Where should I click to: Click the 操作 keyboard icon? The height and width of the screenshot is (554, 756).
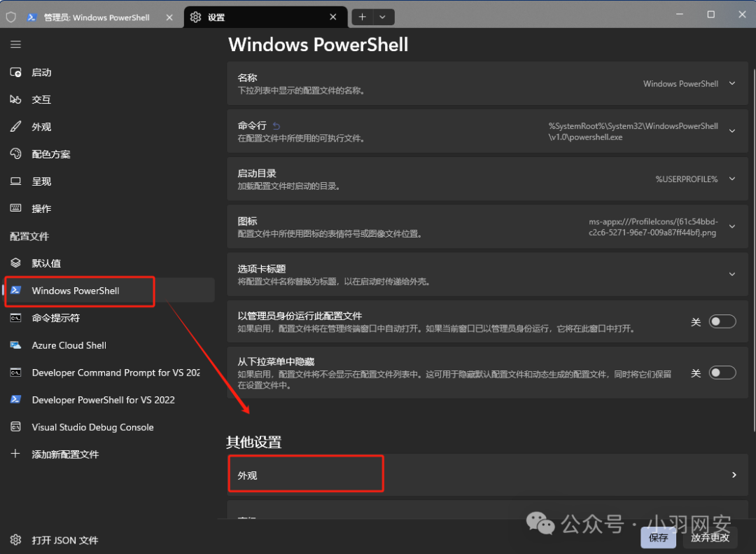[x=15, y=208]
